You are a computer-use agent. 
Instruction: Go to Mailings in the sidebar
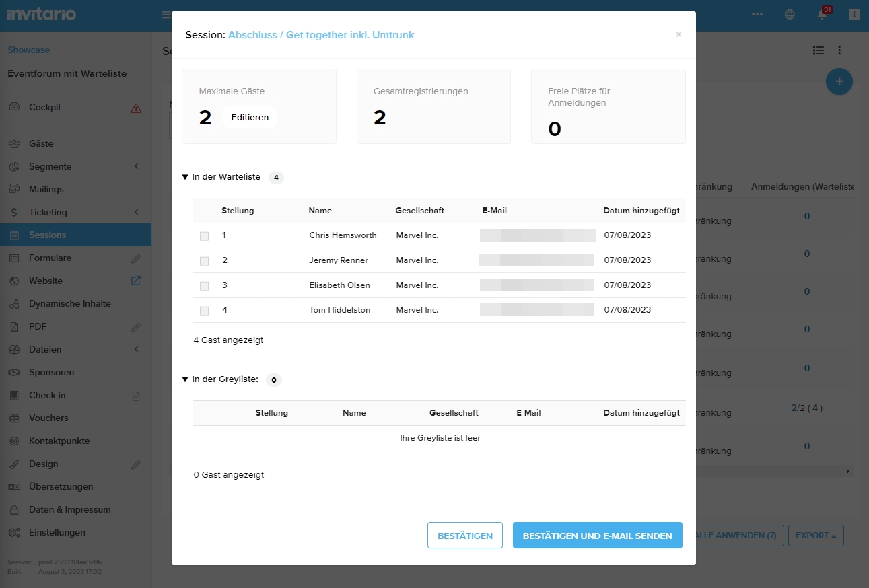click(46, 189)
